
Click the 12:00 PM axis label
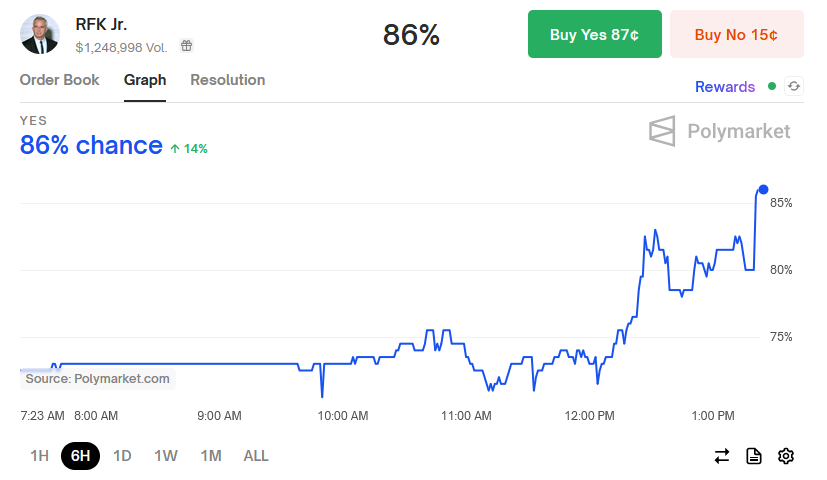(590, 416)
